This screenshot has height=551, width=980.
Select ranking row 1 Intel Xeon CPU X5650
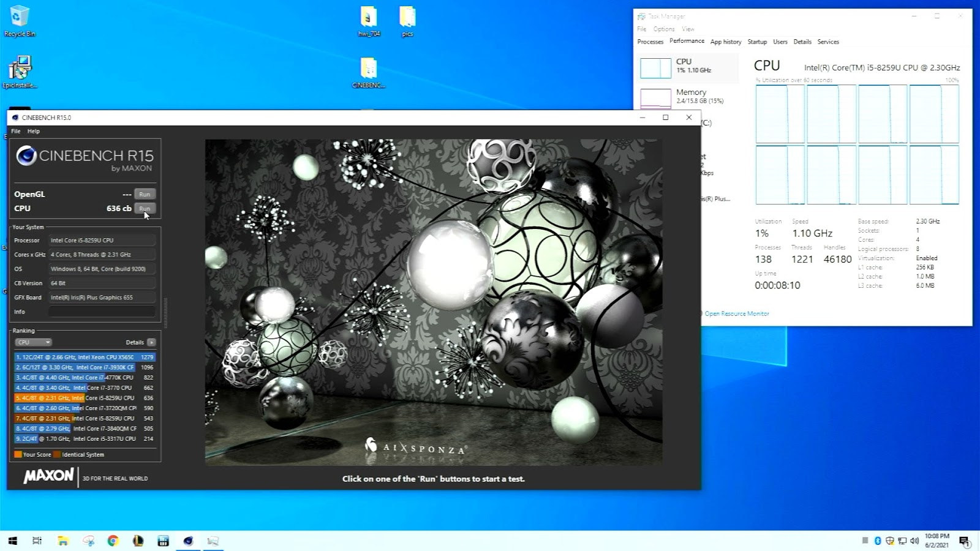pyautogui.click(x=85, y=357)
